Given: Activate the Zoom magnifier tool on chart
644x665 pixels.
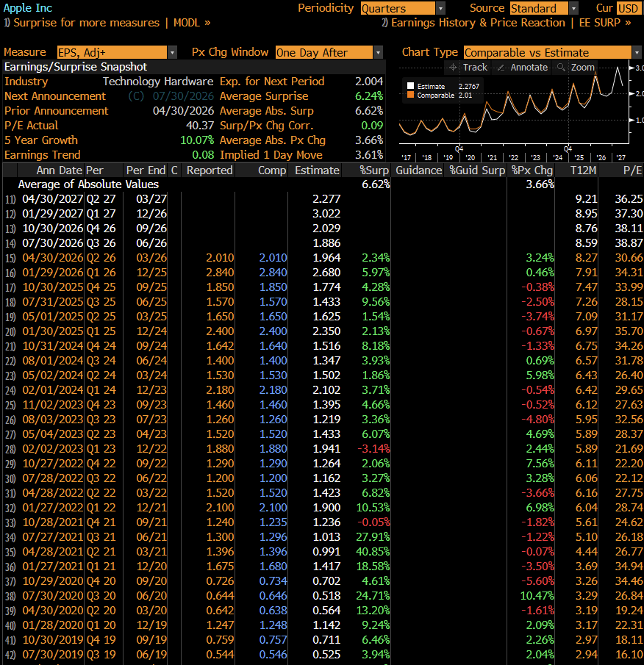Looking at the screenshot, I should (576, 68).
